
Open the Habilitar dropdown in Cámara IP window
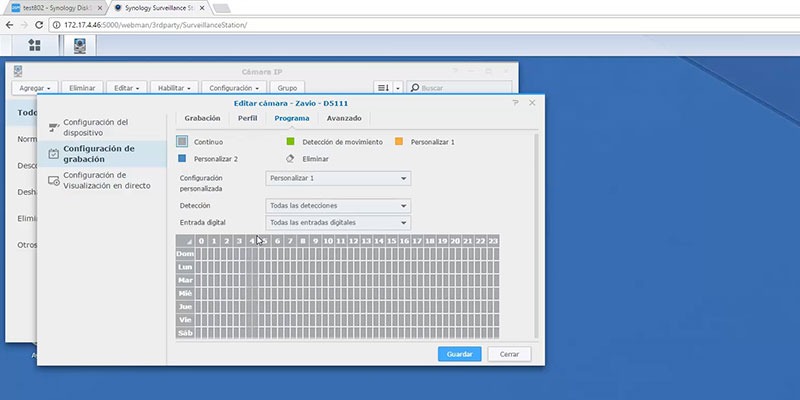pos(174,88)
